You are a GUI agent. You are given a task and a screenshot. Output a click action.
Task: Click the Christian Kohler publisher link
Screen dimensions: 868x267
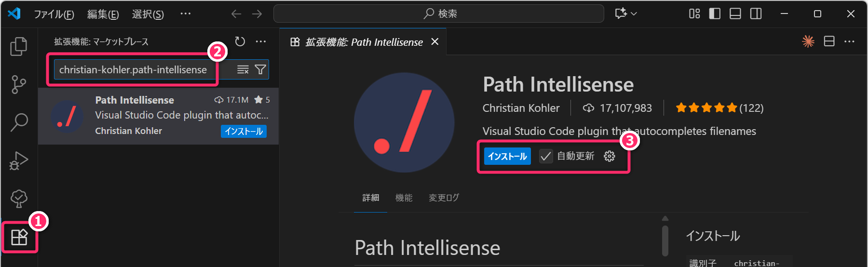[x=521, y=108]
